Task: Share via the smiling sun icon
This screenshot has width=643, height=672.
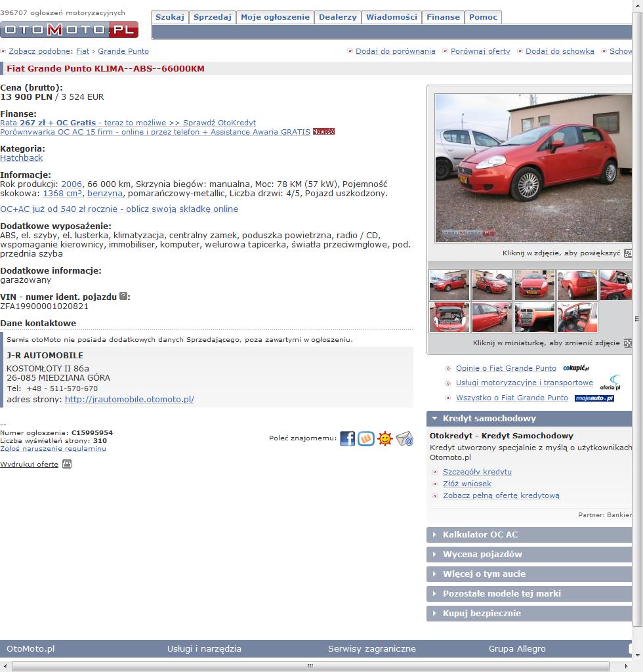Action: (385, 438)
